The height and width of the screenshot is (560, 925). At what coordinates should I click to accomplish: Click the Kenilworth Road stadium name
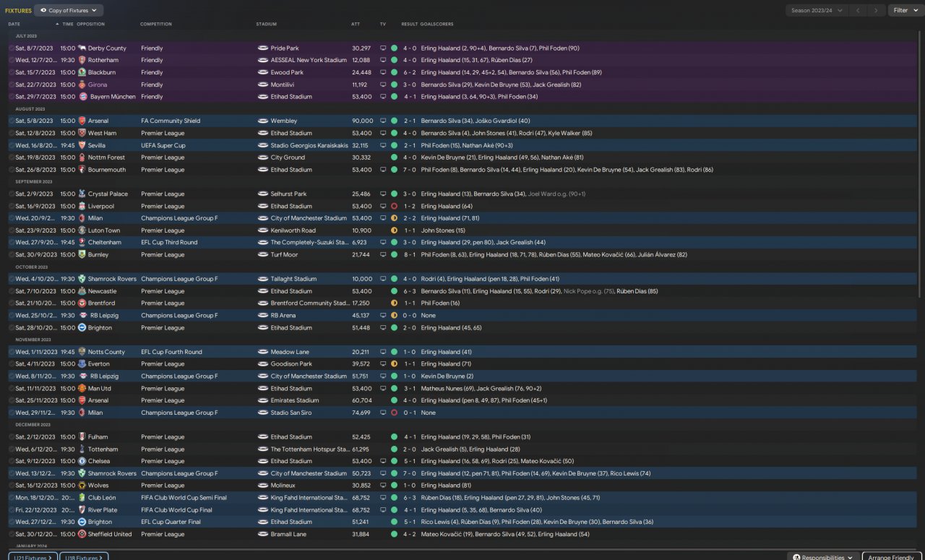click(x=293, y=231)
